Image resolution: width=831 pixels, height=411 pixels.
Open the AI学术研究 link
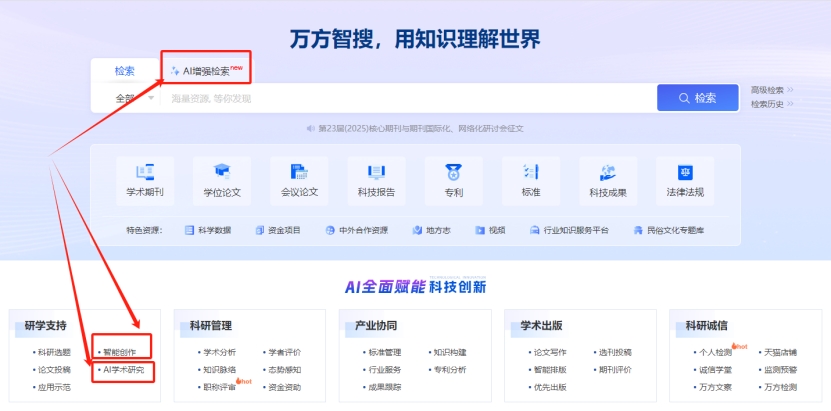[123, 370]
